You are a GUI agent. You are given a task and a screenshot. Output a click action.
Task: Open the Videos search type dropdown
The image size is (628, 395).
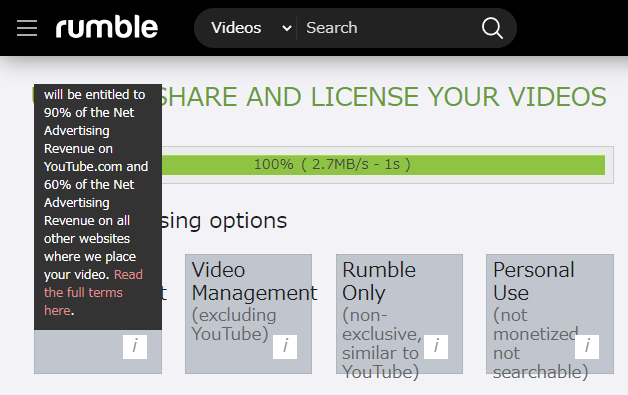251,28
